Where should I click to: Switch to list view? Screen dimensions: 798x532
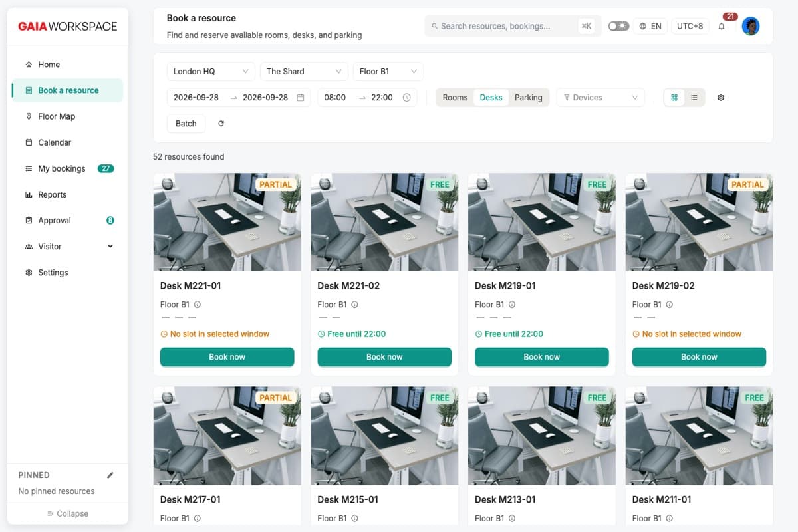pos(694,98)
